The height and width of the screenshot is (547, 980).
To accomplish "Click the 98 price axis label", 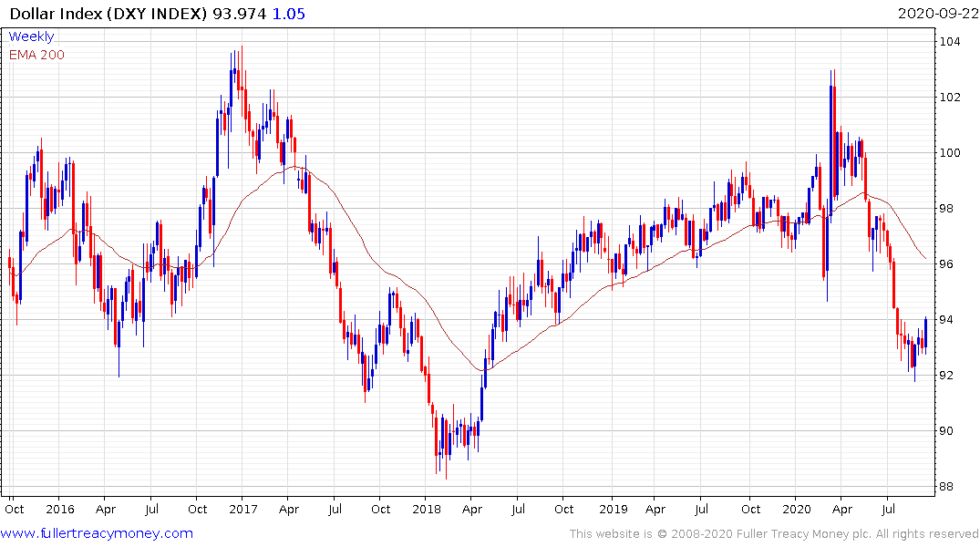I will 947,208.
